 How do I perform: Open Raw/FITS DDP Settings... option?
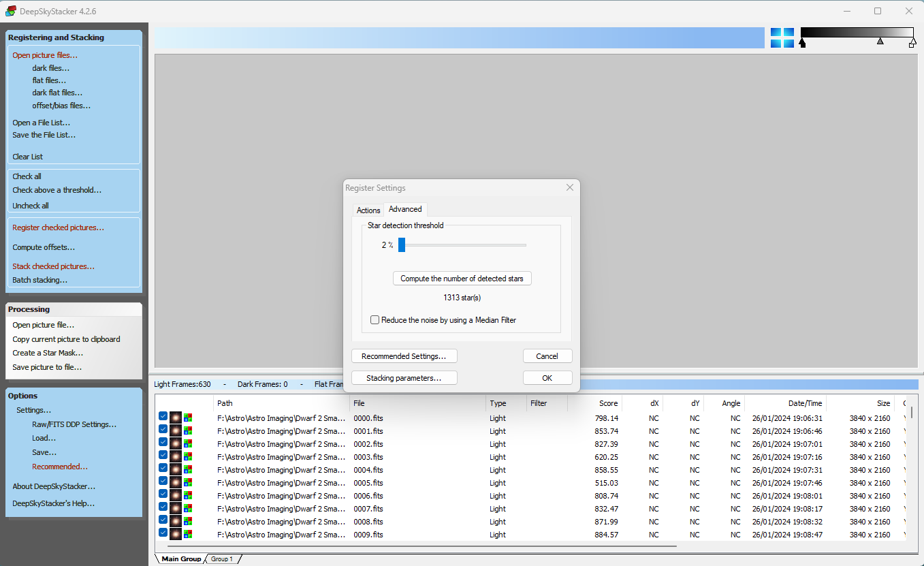coord(74,424)
